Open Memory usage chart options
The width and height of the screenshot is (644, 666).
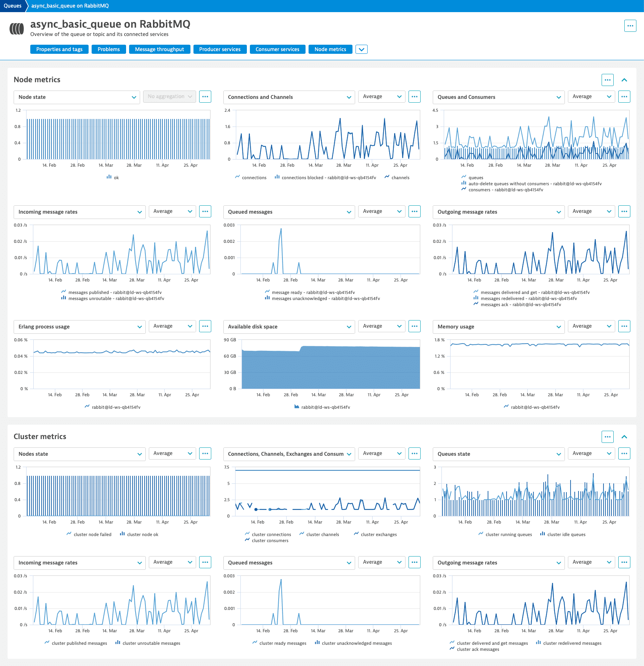pos(624,326)
